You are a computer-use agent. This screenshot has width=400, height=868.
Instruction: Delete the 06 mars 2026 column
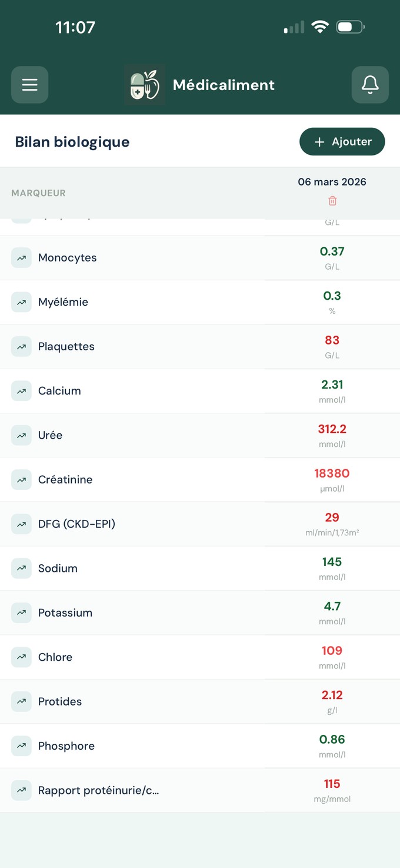tap(332, 201)
